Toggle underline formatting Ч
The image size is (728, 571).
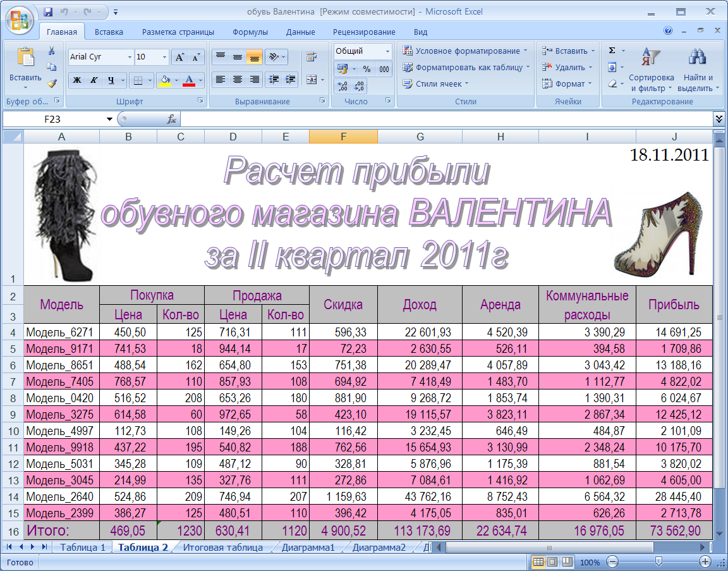(111, 80)
